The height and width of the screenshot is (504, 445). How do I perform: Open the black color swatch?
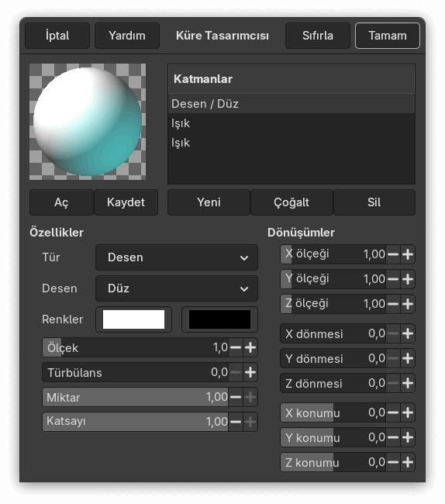click(219, 319)
